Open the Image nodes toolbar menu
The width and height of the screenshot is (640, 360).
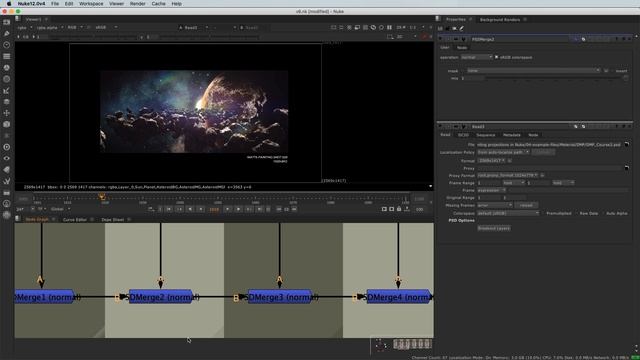point(7,22)
